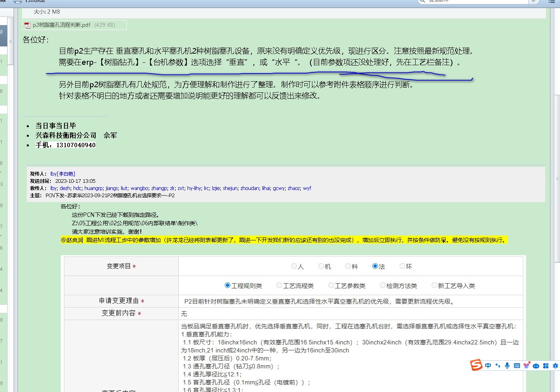Select the 人 radio button
The width and height of the screenshot is (560, 392).
pyautogui.click(x=294, y=266)
